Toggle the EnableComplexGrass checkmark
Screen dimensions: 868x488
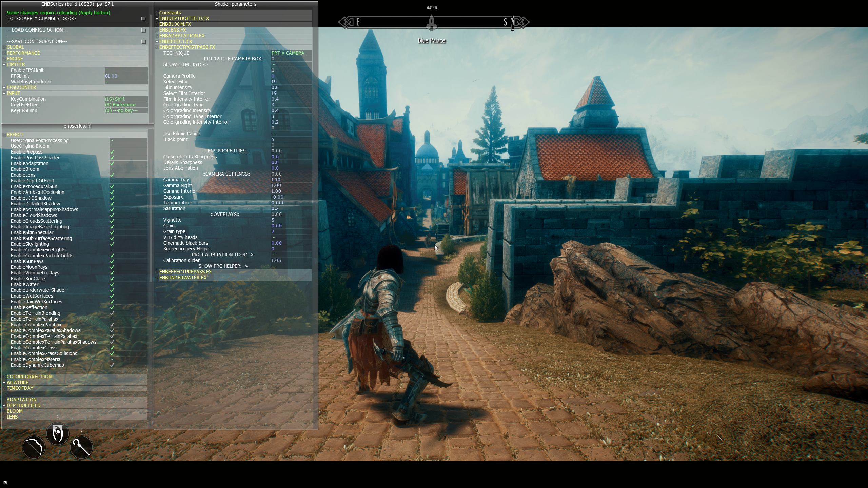(112, 348)
